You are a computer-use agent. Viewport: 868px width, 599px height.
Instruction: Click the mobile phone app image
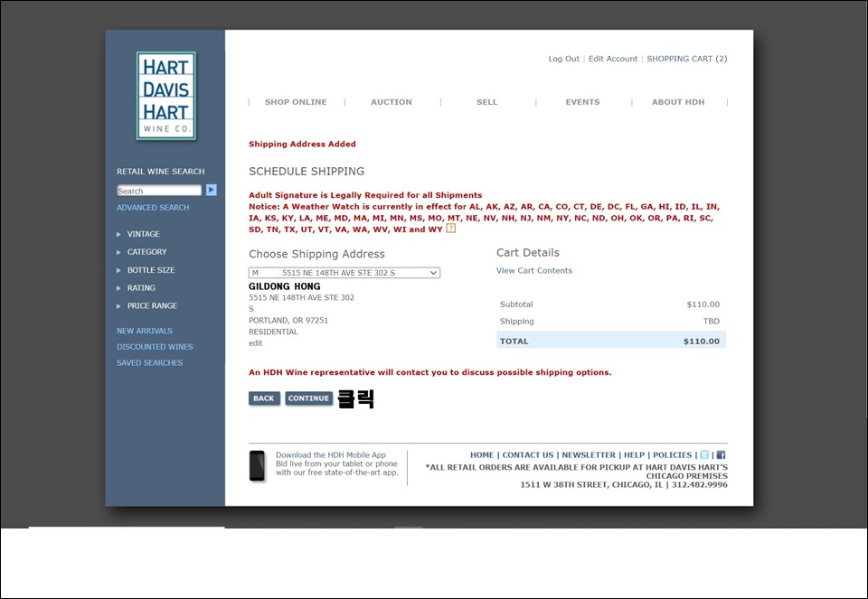click(x=257, y=465)
